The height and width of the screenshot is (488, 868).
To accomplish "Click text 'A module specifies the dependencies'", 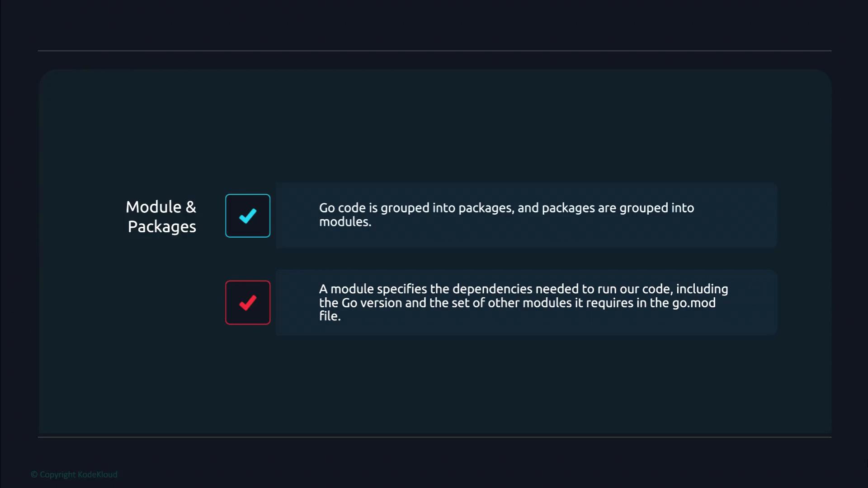I will [x=425, y=289].
